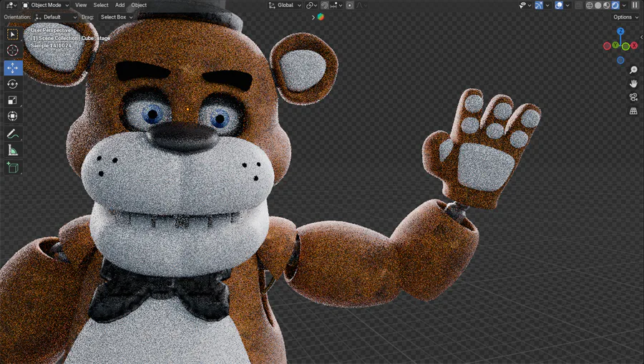Screen dimensions: 644x364
Task: Select the Add Cube tool
Action: 13,168
